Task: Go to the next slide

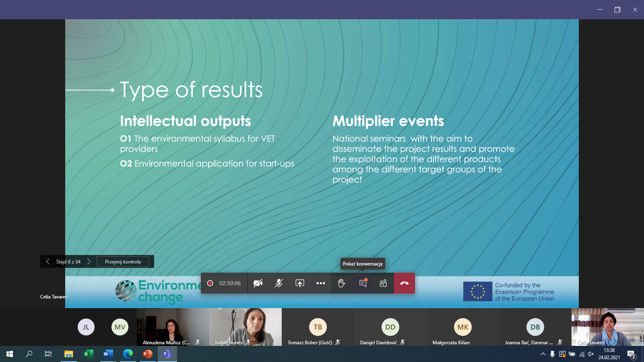Action: [89, 261]
